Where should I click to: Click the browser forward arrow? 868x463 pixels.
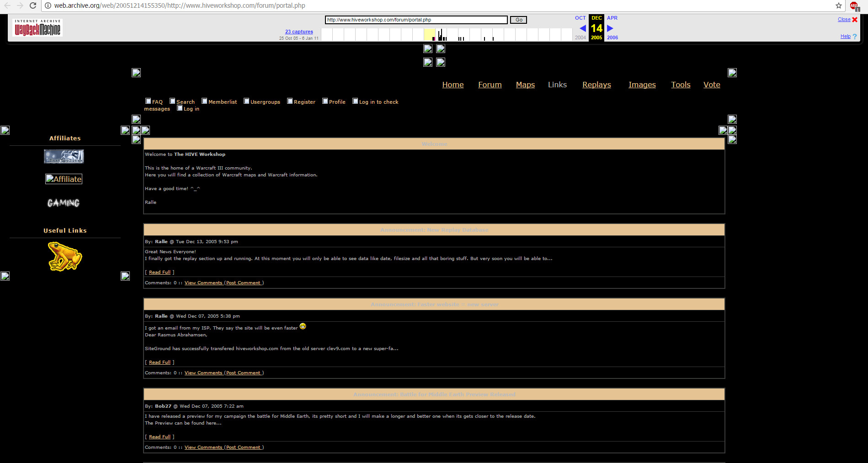pos(20,5)
